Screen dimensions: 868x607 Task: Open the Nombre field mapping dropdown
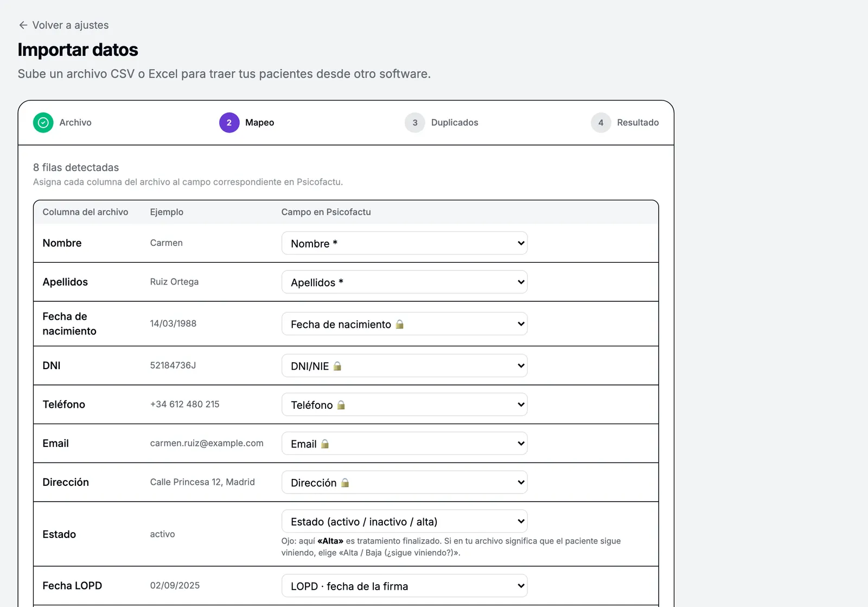click(x=404, y=243)
